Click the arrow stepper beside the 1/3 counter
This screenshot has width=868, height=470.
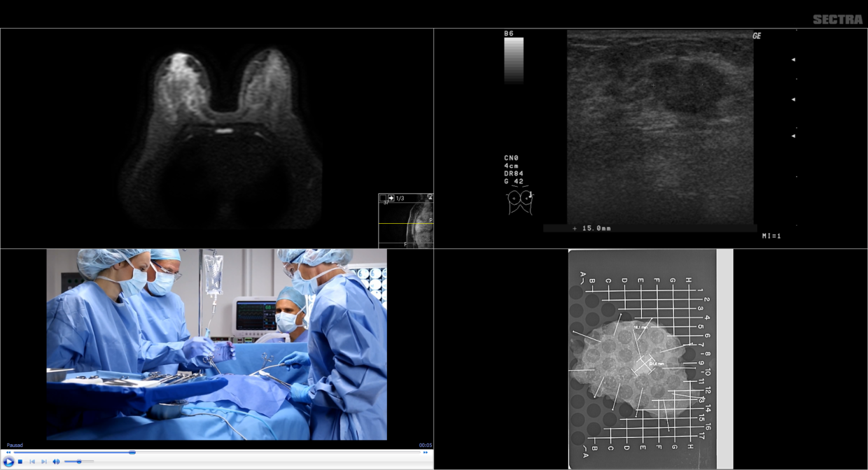point(391,197)
